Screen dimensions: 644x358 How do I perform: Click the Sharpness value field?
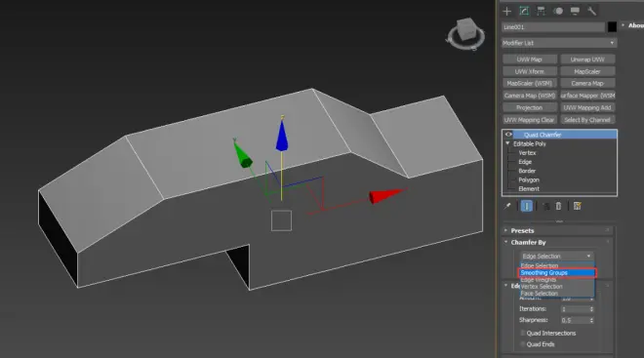coord(575,320)
